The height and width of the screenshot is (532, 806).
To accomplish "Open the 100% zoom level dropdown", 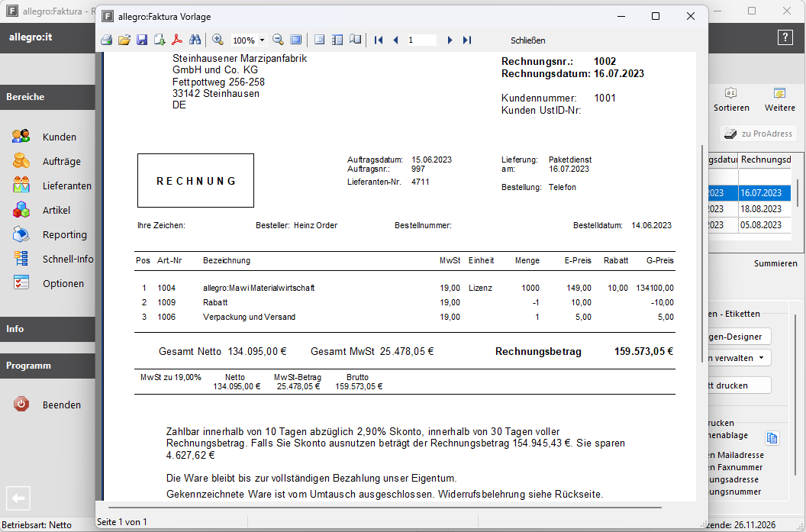I will click(x=263, y=40).
